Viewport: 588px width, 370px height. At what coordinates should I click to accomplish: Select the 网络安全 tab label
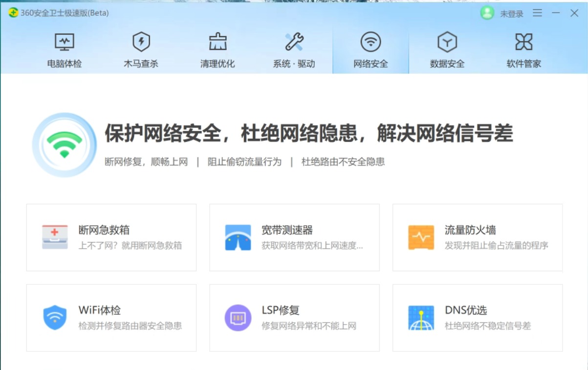(370, 64)
